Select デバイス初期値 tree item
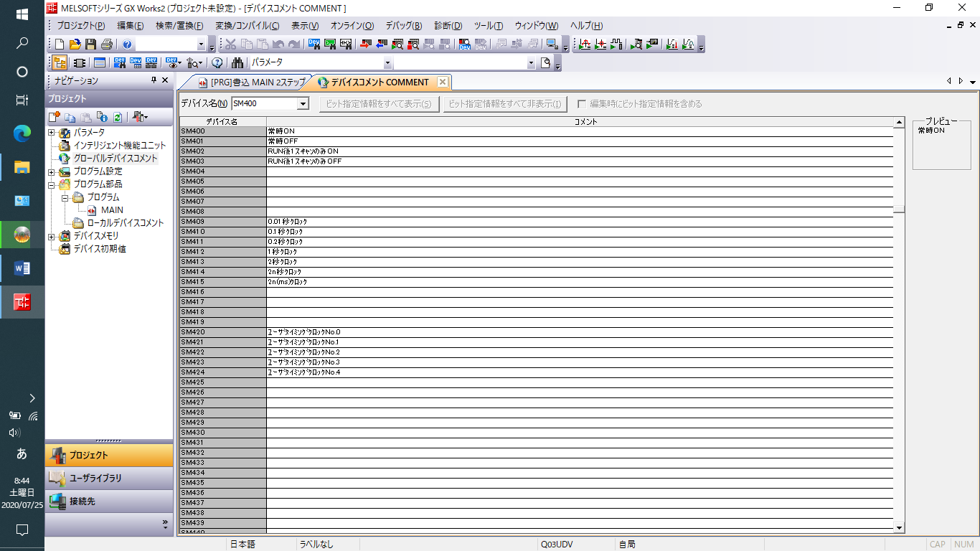 (x=100, y=249)
